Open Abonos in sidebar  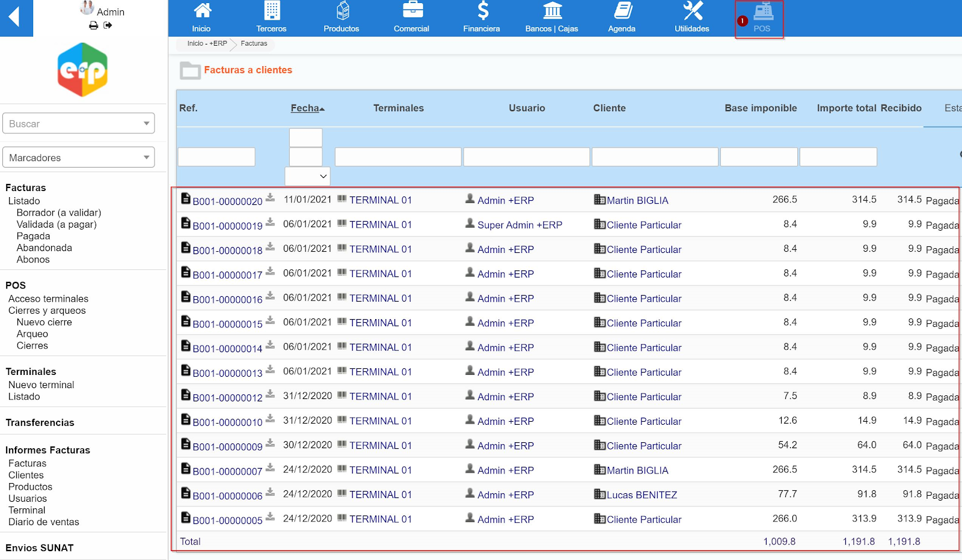tap(33, 260)
